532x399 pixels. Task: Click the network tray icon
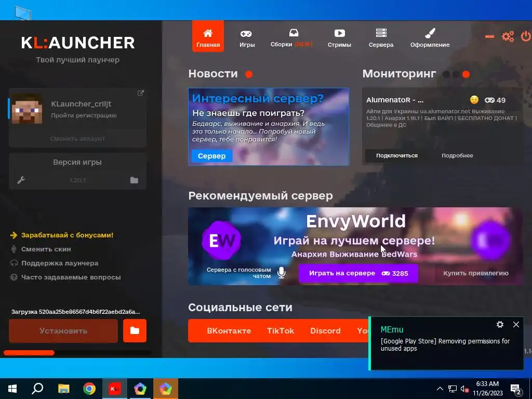[453, 389]
